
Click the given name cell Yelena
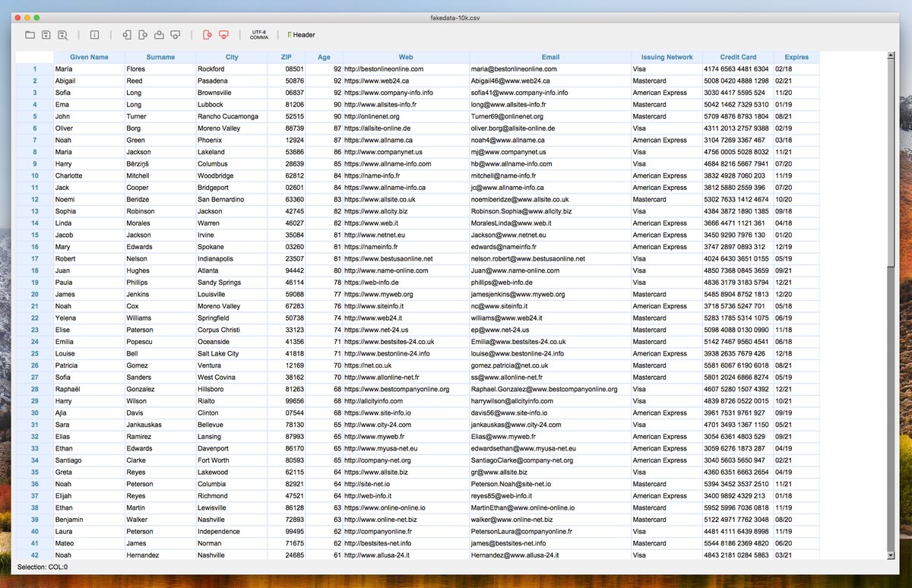coord(89,318)
